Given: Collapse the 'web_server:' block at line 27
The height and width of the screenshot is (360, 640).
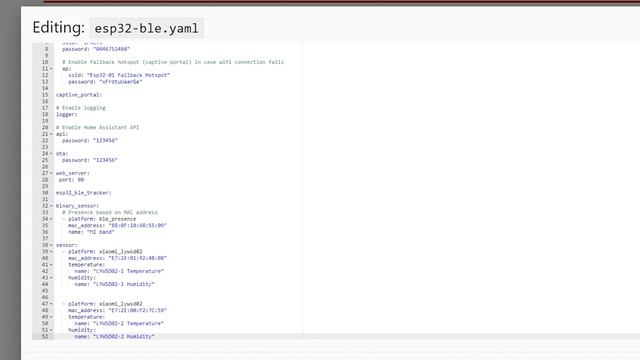Looking at the screenshot, I should (51, 173).
